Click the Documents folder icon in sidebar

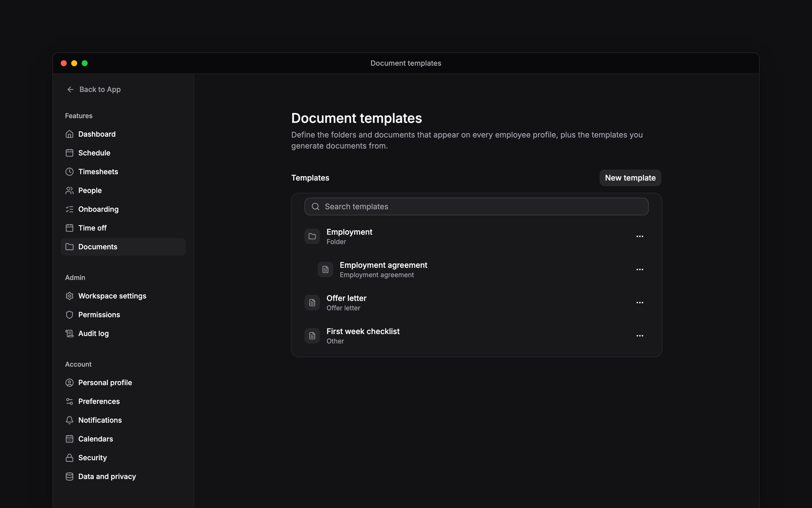pos(70,247)
